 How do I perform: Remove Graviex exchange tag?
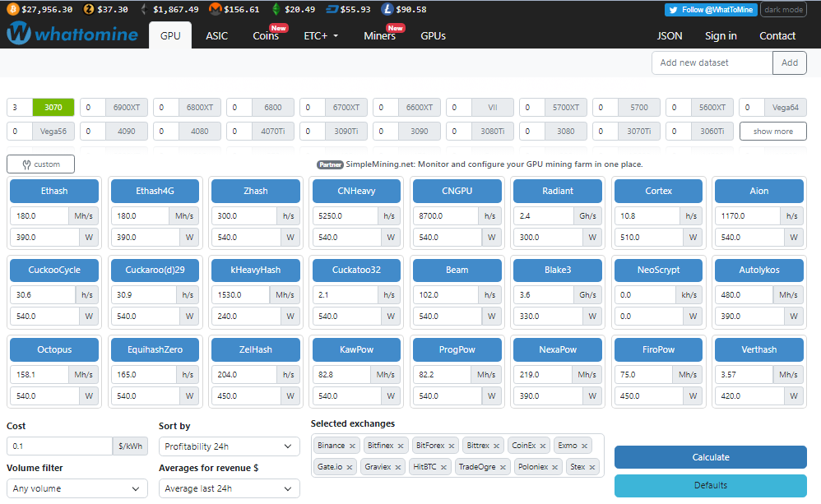[x=398, y=467]
